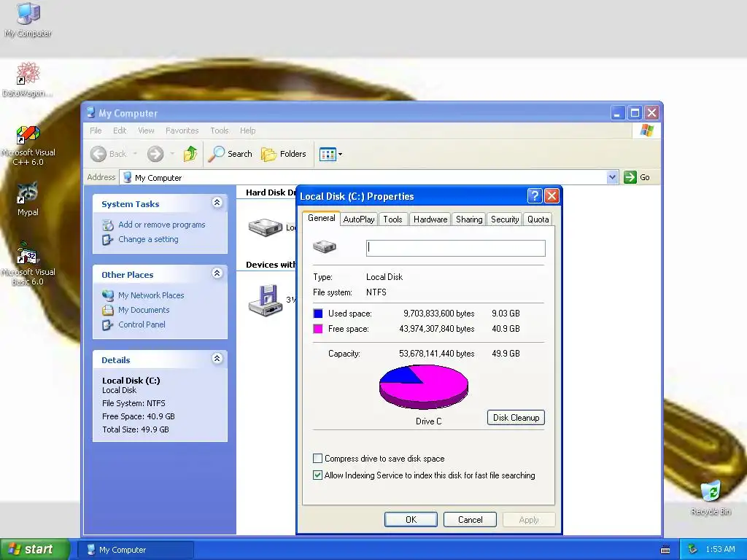This screenshot has width=747, height=560.
Task: Collapse the System Tasks panel
Action: click(217, 203)
